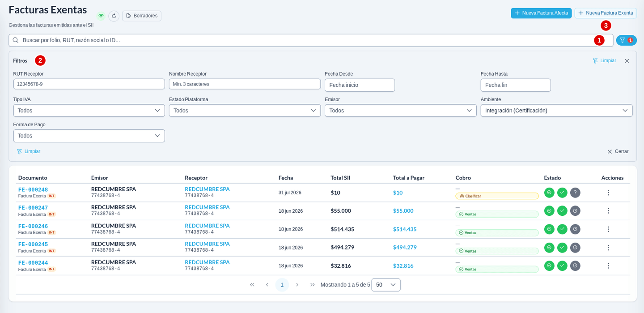The width and height of the screenshot is (644, 313).
Task: Toggle the filter funnel button with badge
Action: pos(626,40)
